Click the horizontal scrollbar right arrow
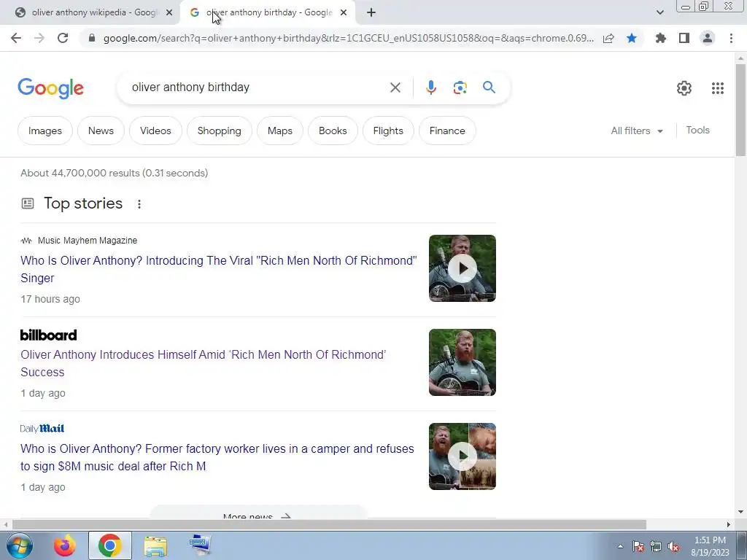 tap(729, 524)
